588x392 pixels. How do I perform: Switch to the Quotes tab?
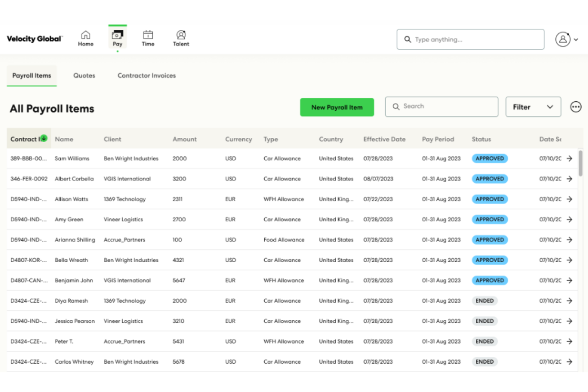[x=84, y=75]
